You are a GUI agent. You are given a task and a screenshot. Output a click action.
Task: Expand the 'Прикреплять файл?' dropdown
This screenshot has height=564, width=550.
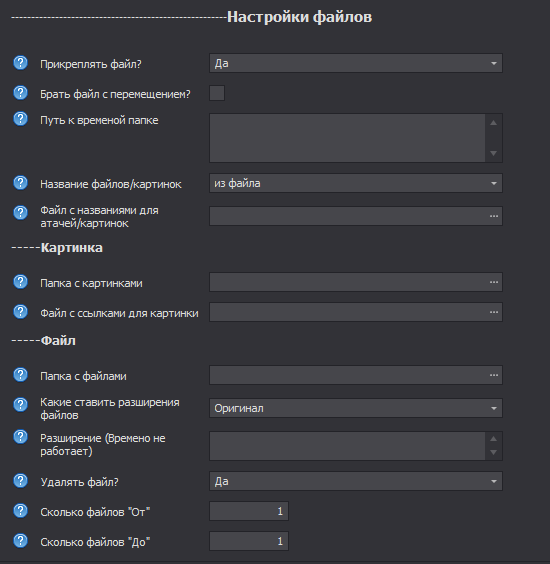pyautogui.click(x=356, y=63)
